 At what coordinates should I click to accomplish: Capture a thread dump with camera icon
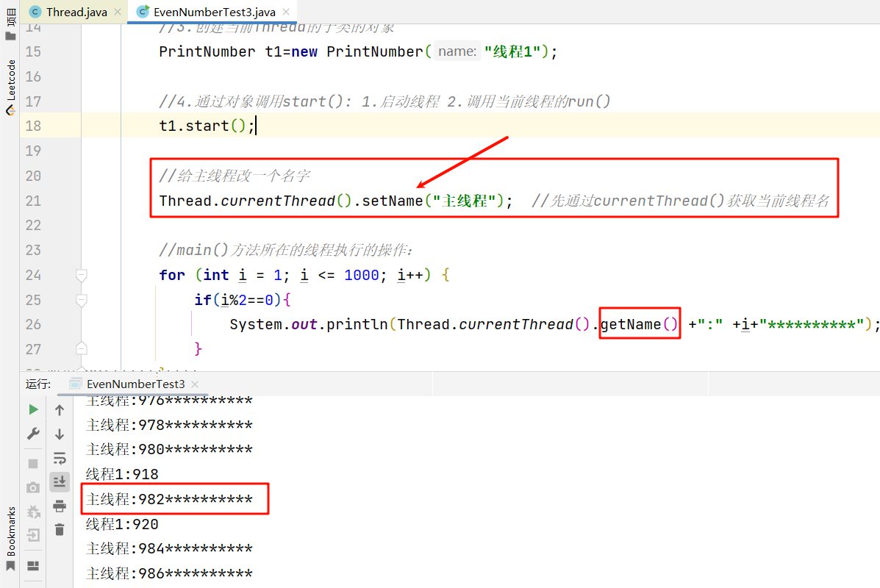tap(32, 486)
